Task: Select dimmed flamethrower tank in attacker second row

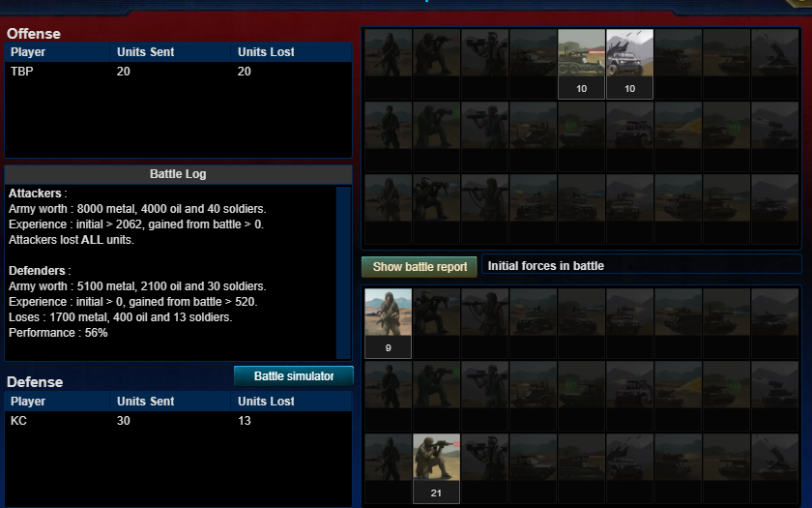Action: 678,136
